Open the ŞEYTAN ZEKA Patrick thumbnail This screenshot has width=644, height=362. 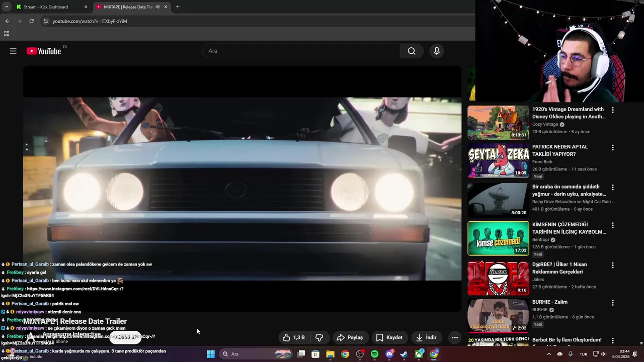point(498,161)
